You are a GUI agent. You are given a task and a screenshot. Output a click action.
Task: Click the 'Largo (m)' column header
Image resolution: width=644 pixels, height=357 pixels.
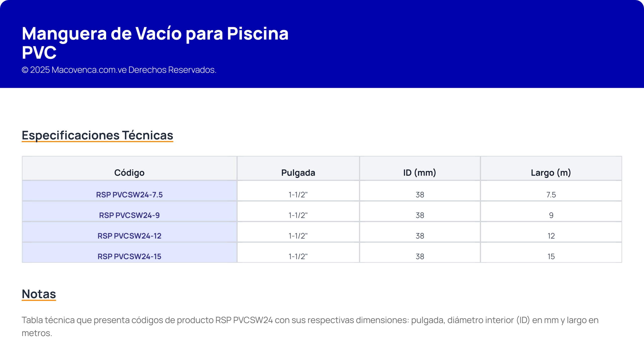pyautogui.click(x=551, y=173)
